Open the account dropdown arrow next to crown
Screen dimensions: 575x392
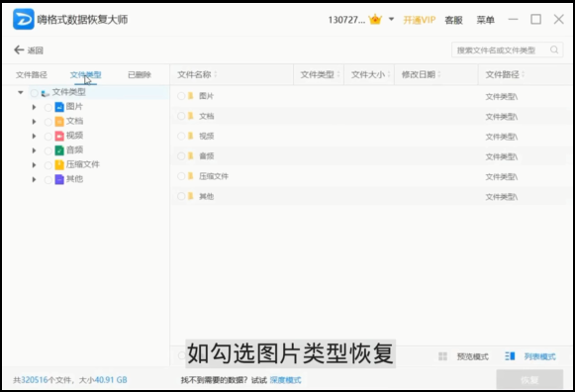pos(391,19)
